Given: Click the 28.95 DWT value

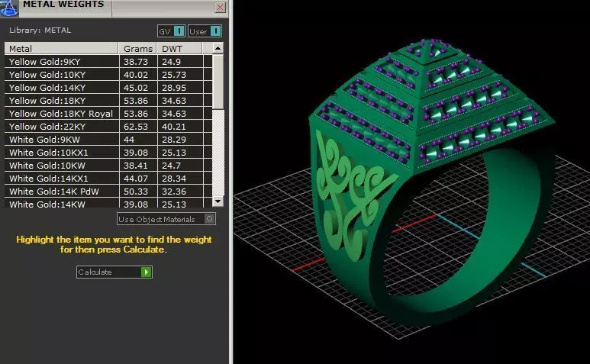Looking at the screenshot, I should 174,88.
